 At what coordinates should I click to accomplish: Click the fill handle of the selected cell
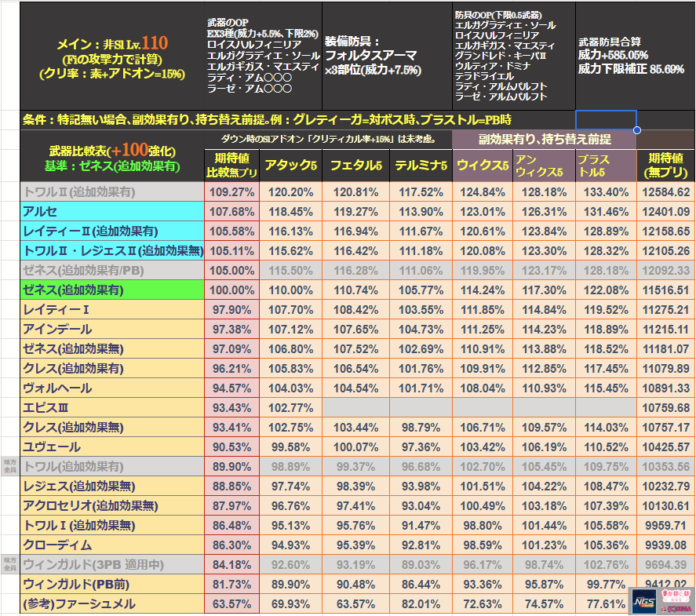tap(636, 129)
